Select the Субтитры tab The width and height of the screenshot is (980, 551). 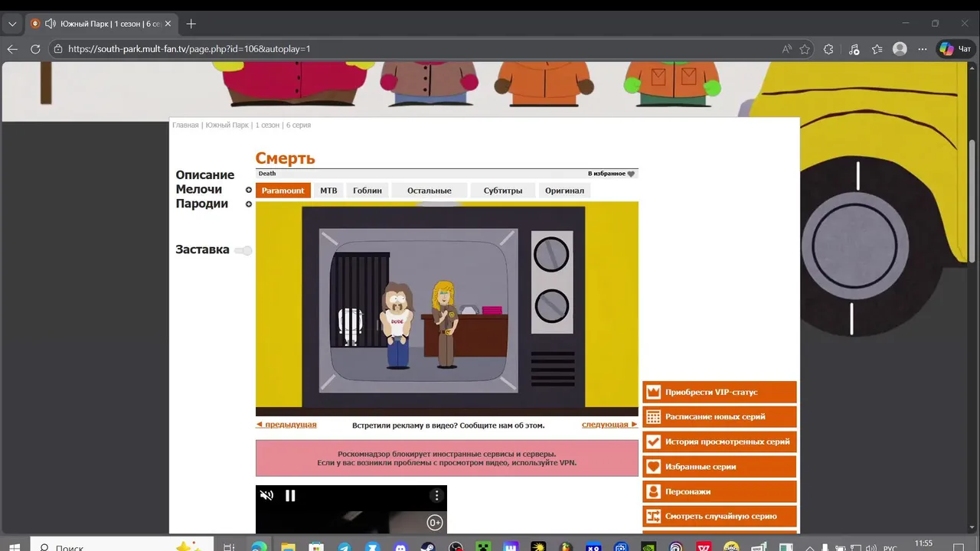[503, 191]
